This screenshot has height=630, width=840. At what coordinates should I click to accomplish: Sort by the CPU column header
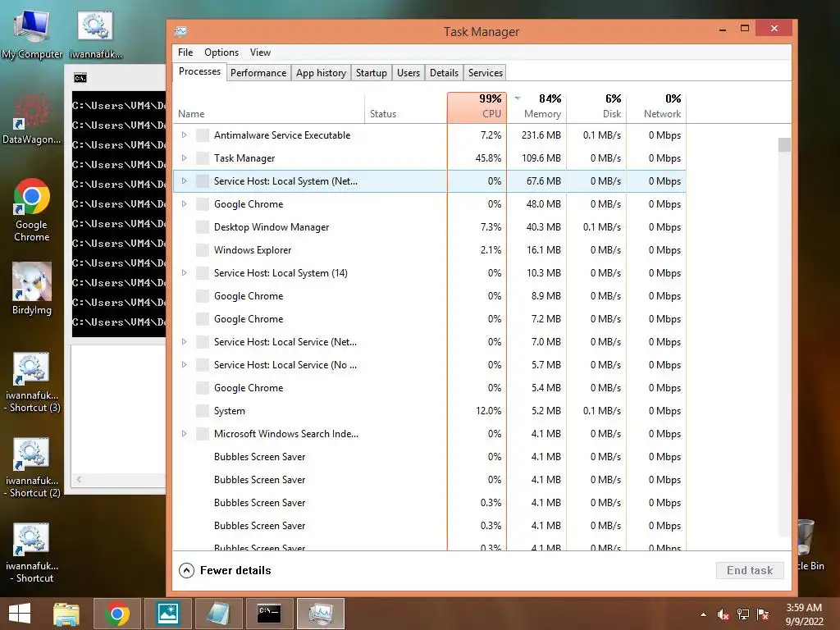point(477,107)
